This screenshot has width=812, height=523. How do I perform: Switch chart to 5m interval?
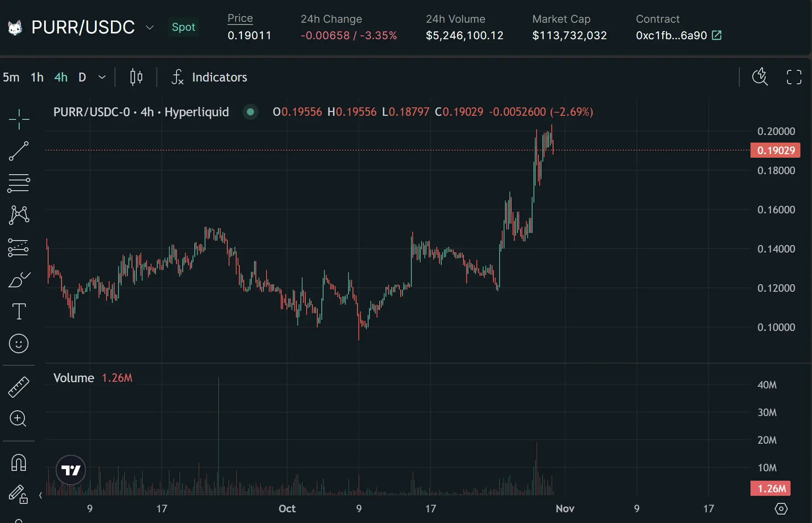(x=11, y=77)
